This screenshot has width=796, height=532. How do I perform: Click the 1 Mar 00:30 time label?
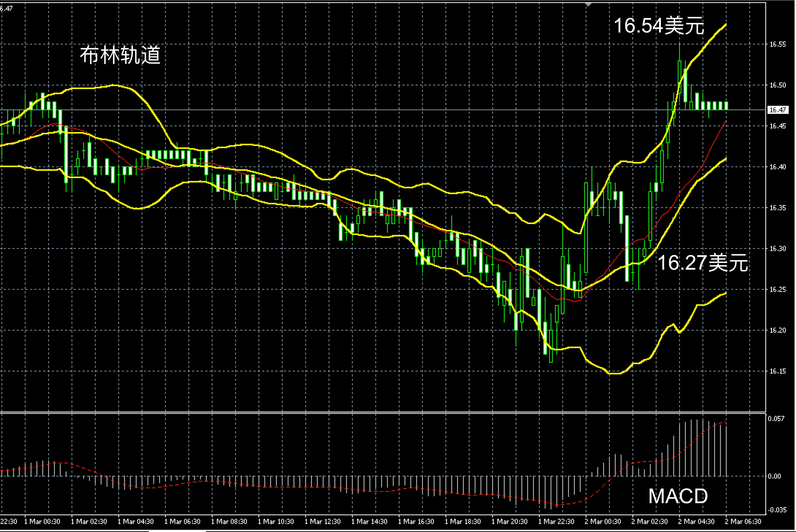coord(42,522)
